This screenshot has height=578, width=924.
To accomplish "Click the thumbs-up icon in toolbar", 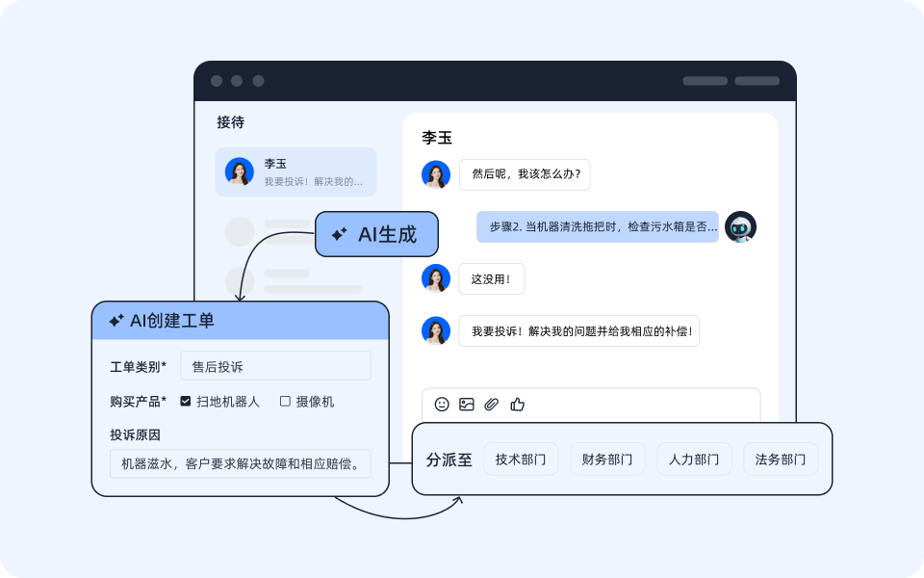I will tap(519, 405).
